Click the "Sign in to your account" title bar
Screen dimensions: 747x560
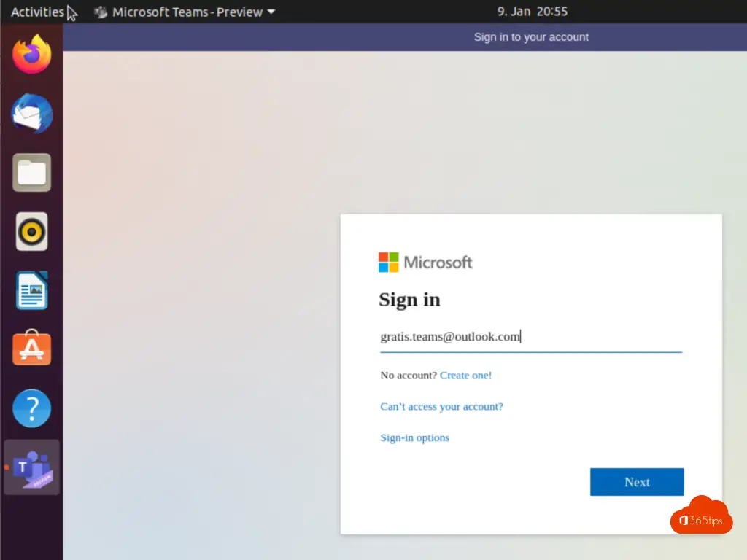(x=530, y=37)
